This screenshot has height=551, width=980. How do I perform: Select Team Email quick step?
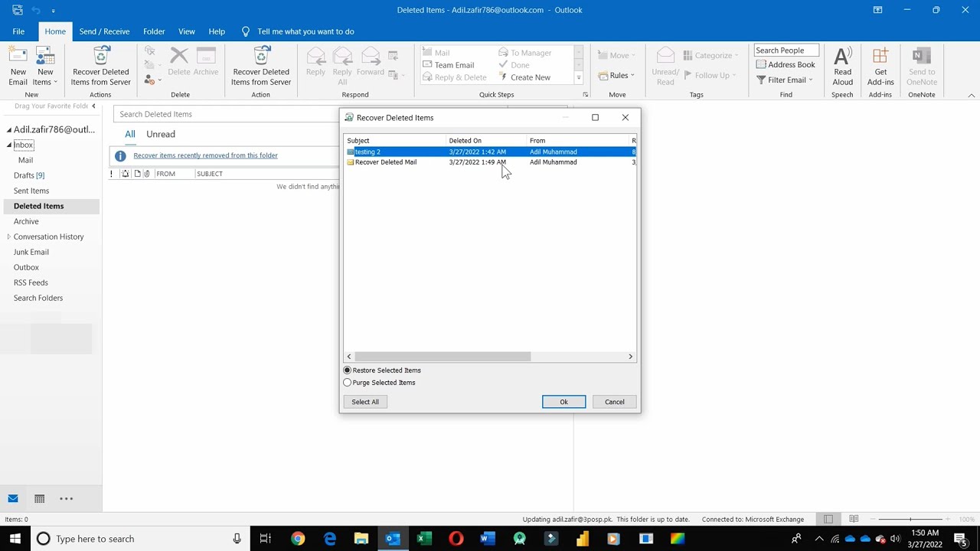click(448, 65)
